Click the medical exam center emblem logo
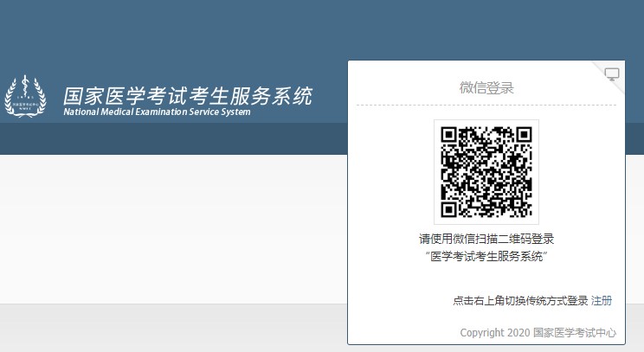 [26, 97]
